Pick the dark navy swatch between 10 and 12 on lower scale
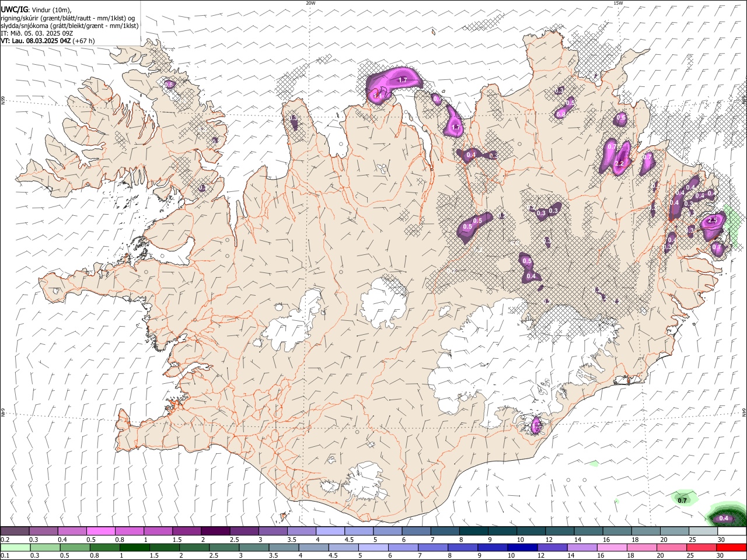The width and height of the screenshot is (747, 560). point(522,548)
